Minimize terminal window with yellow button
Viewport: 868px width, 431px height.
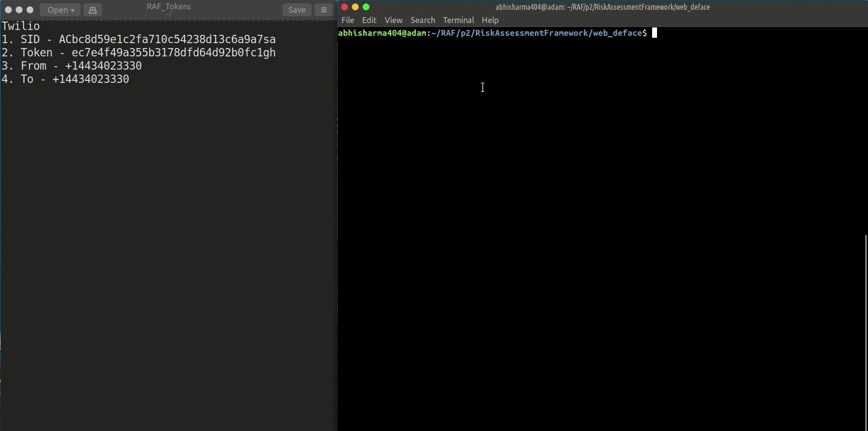pyautogui.click(x=355, y=7)
